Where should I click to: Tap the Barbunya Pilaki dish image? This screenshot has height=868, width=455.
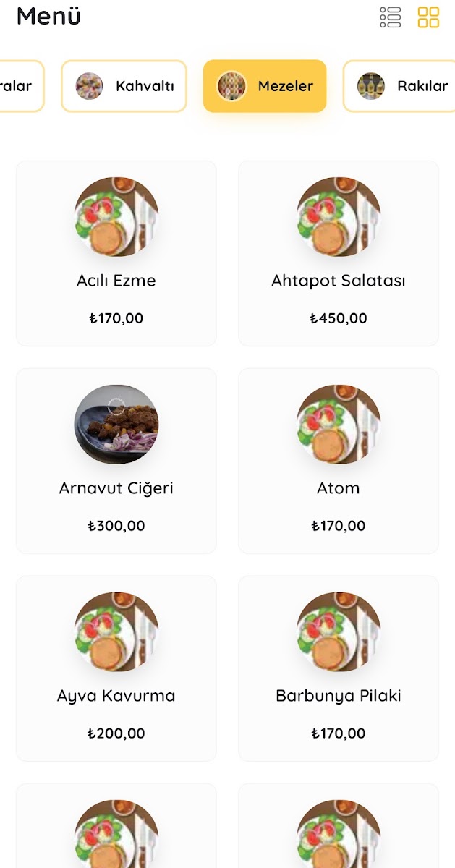(339, 632)
